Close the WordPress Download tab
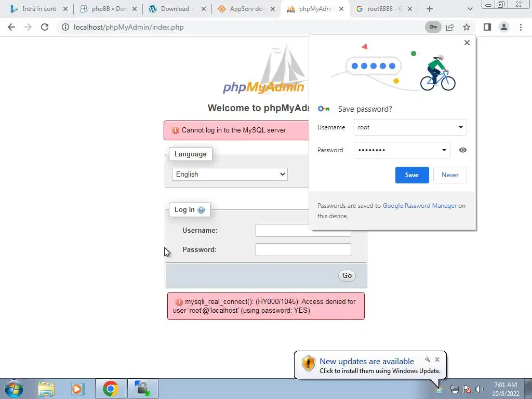This screenshot has height=399, width=532. click(203, 9)
